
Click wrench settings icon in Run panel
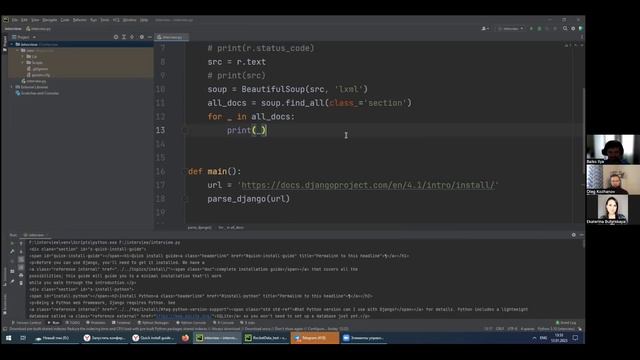pyautogui.click(x=12, y=252)
